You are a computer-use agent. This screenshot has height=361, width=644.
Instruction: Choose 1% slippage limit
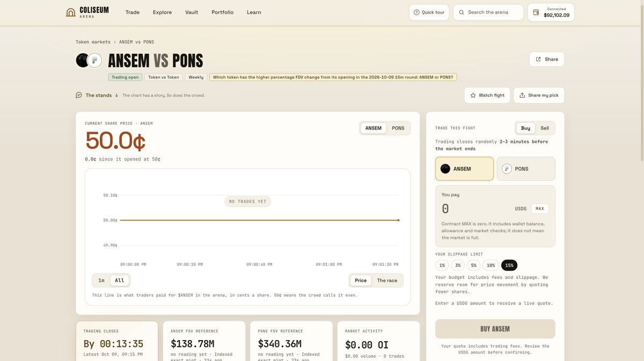coord(442,265)
